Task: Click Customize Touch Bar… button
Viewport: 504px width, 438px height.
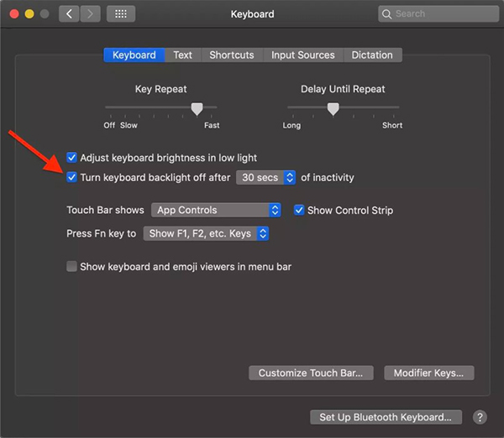Action: [311, 373]
